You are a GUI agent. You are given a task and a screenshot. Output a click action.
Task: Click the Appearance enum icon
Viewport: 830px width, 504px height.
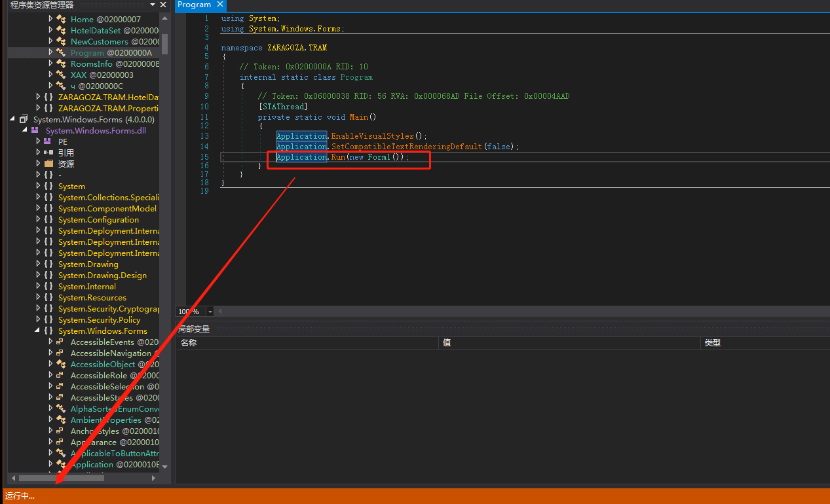click(x=60, y=442)
